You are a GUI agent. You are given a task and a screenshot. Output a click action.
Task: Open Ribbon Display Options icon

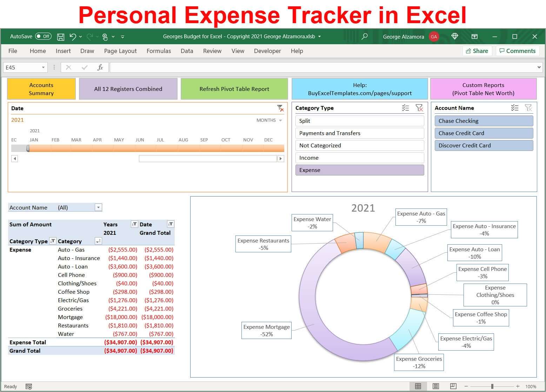(474, 36)
